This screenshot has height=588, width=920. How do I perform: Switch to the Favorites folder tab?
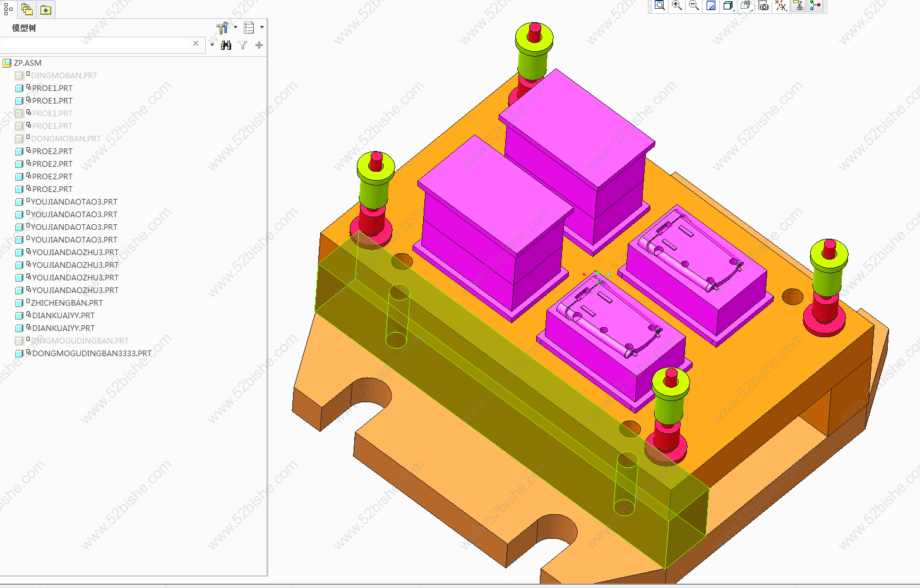(x=45, y=9)
